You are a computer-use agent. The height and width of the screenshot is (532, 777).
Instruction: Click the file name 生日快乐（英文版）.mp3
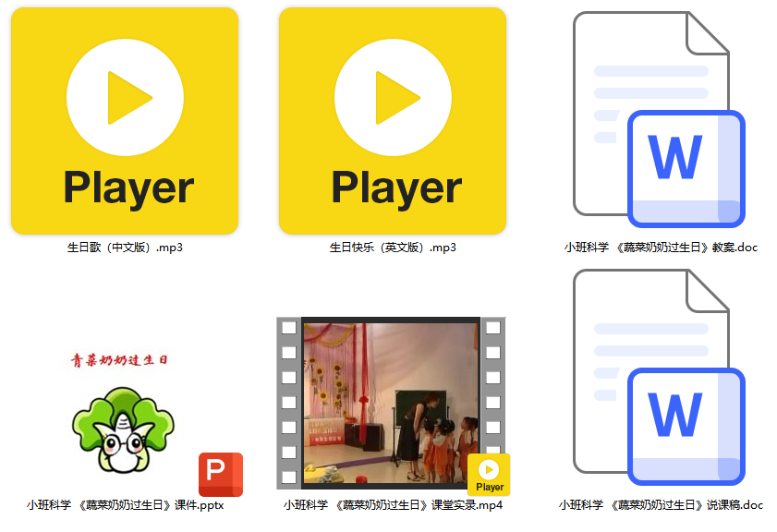point(393,248)
